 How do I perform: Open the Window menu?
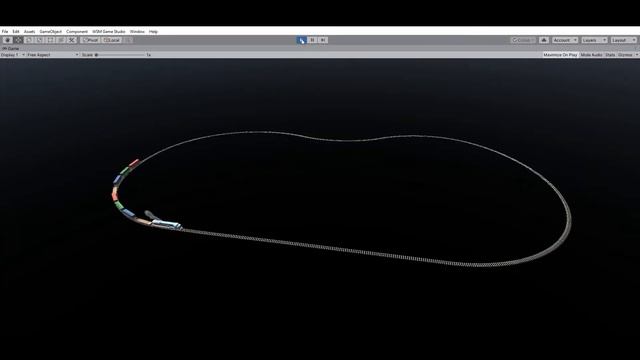point(137,31)
